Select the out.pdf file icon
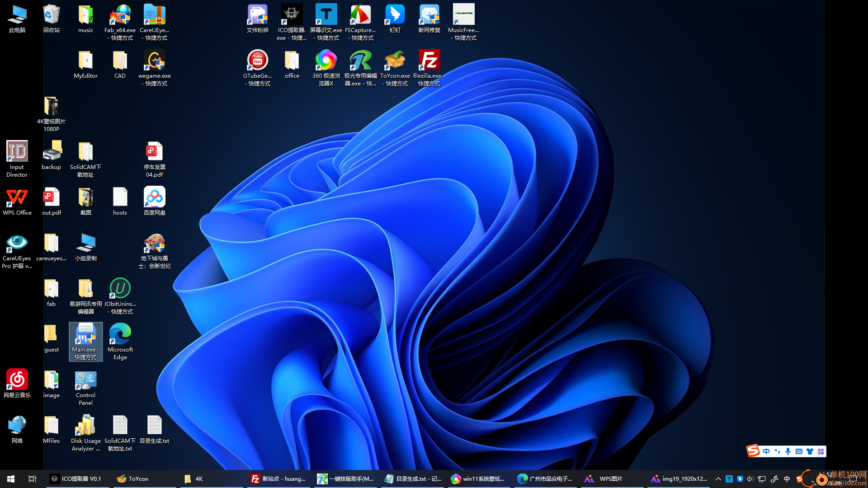The image size is (868, 488). pyautogui.click(x=52, y=202)
